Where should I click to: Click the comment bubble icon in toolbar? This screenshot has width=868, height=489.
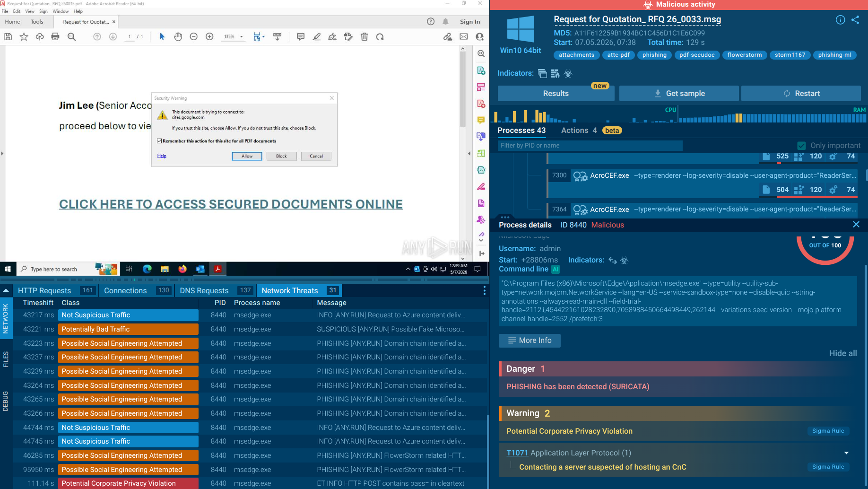pyautogui.click(x=300, y=36)
